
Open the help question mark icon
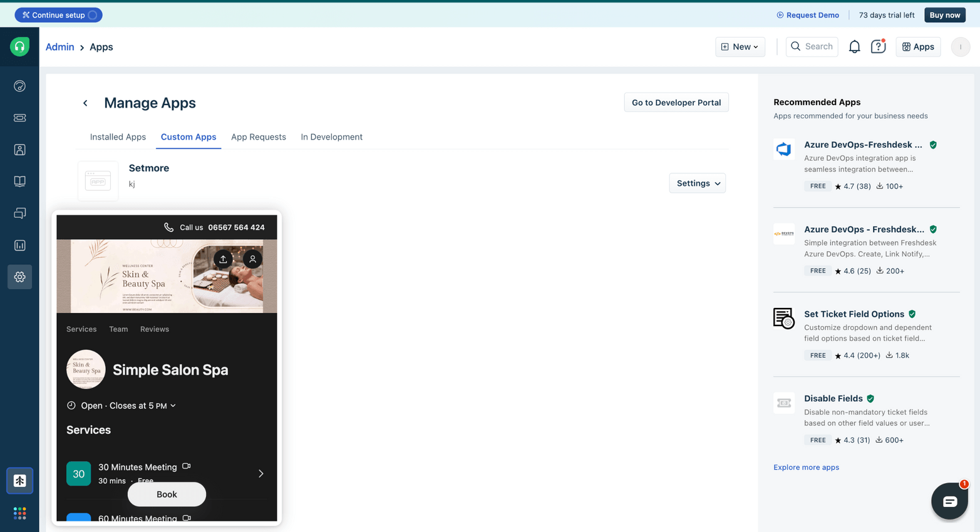[x=878, y=47]
